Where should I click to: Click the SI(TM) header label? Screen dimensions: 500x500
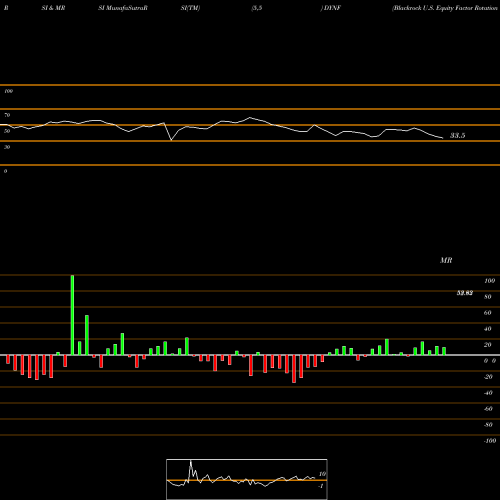point(190,8)
